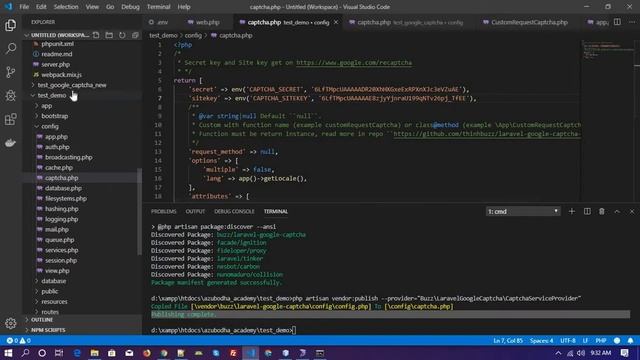Expand the OUTLINE section
640x360 pixels.
[42, 320]
